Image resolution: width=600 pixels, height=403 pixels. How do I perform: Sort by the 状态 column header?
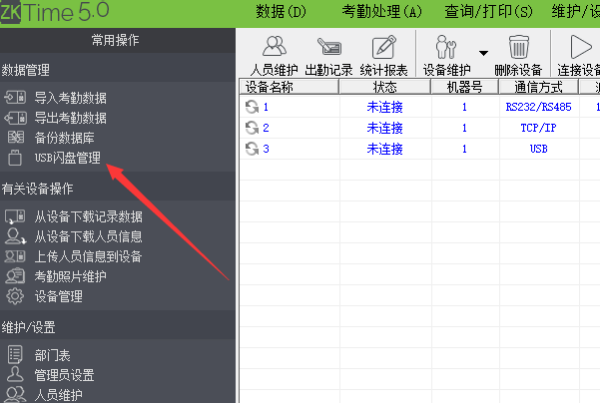pos(385,87)
